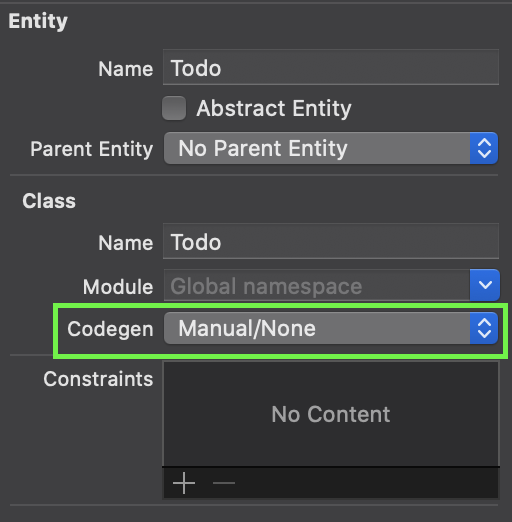Open the No Parent Entity dropdown
The width and height of the screenshot is (512, 522).
[x=331, y=148]
